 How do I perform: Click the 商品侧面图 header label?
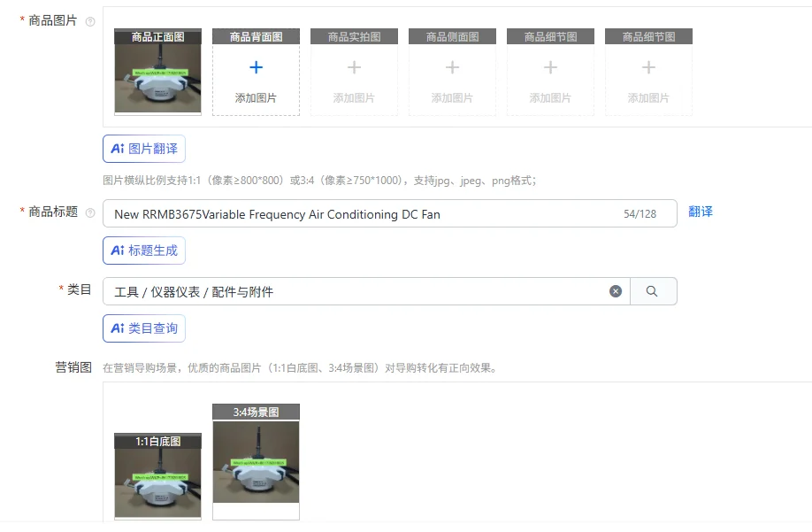click(x=452, y=37)
